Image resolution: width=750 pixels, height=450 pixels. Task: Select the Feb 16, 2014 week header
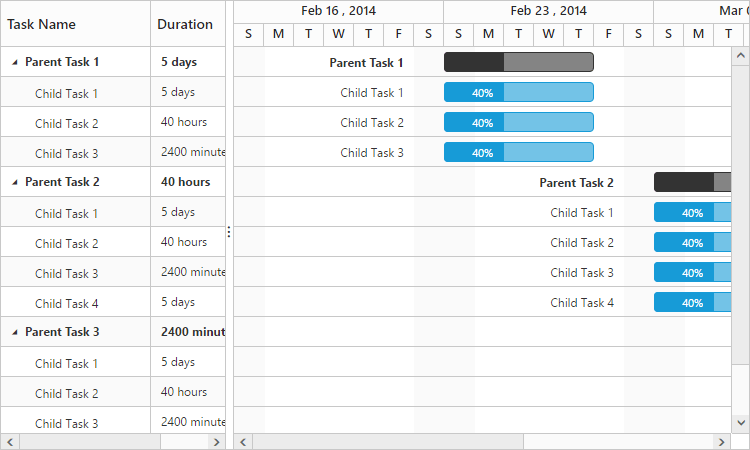(338, 11)
